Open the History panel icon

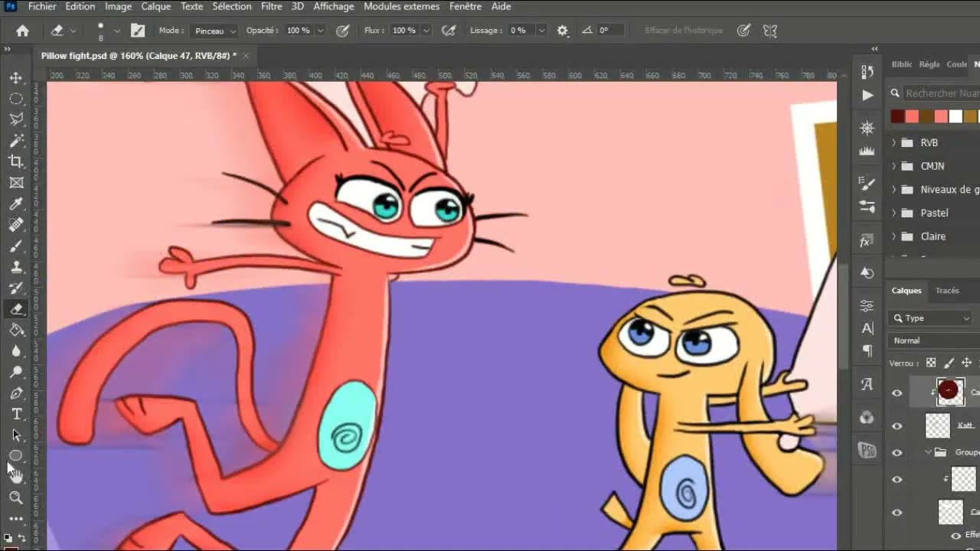(x=867, y=72)
